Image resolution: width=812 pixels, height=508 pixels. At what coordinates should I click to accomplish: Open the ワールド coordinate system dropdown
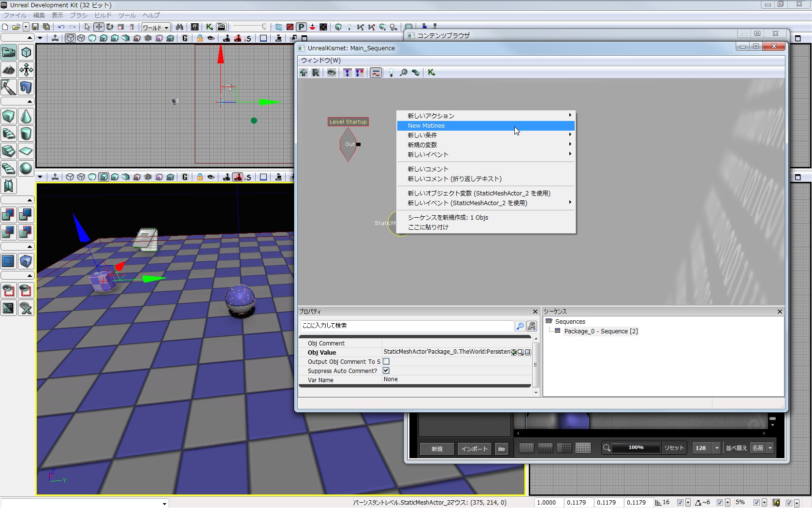(156, 28)
